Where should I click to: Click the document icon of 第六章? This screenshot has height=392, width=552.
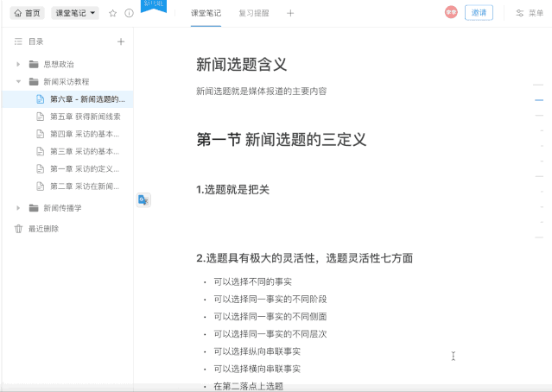tap(41, 99)
